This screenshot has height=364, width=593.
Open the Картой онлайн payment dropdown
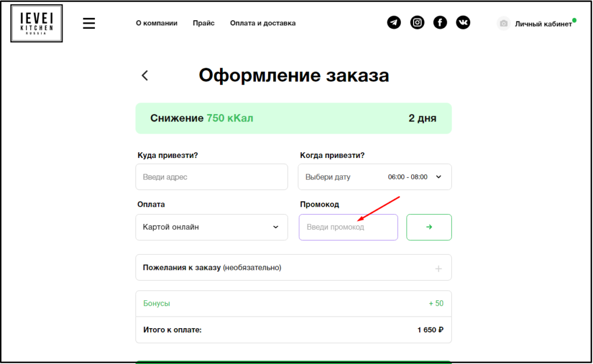point(211,227)
